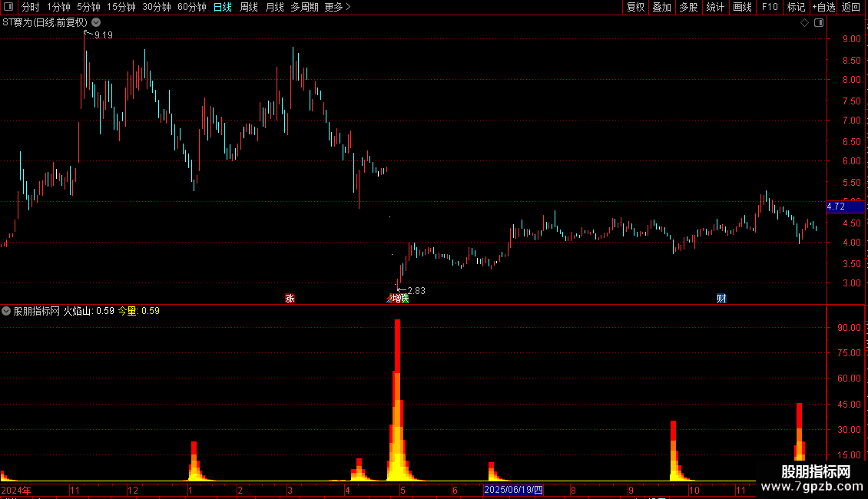Select the 日线 daily tab

(223, 7)
